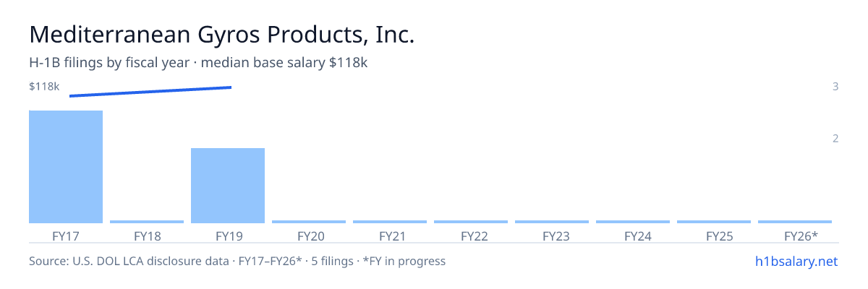Click the FY26* bar stub
The image size is (868, 289).
click(795, 222)
